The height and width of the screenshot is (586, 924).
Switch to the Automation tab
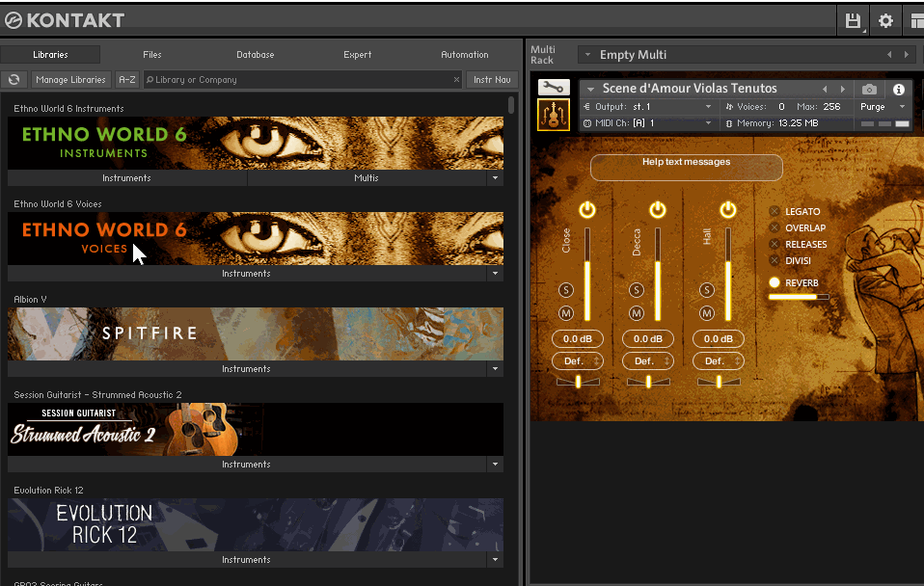point(464,54)
